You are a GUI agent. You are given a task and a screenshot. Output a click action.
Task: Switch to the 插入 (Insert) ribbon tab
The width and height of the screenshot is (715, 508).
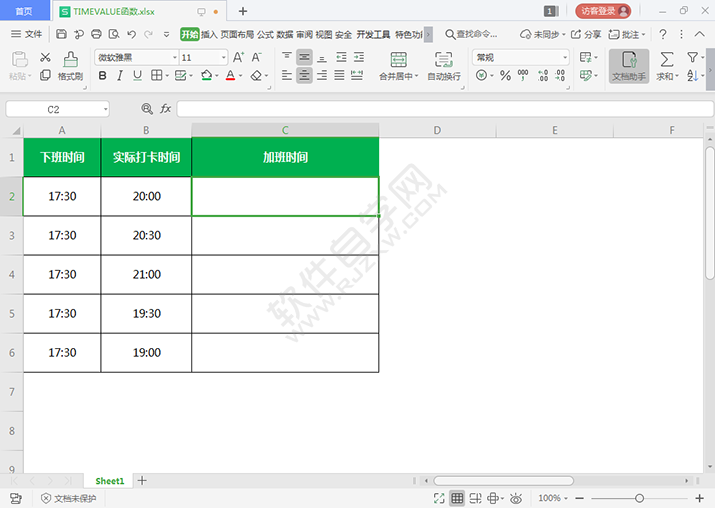[209, 34]
